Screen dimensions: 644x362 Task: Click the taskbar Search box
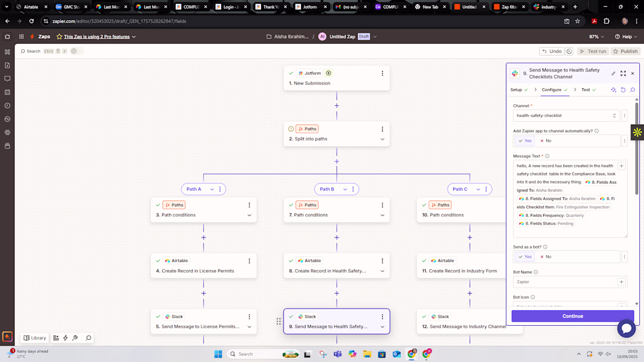click(263, 354)
